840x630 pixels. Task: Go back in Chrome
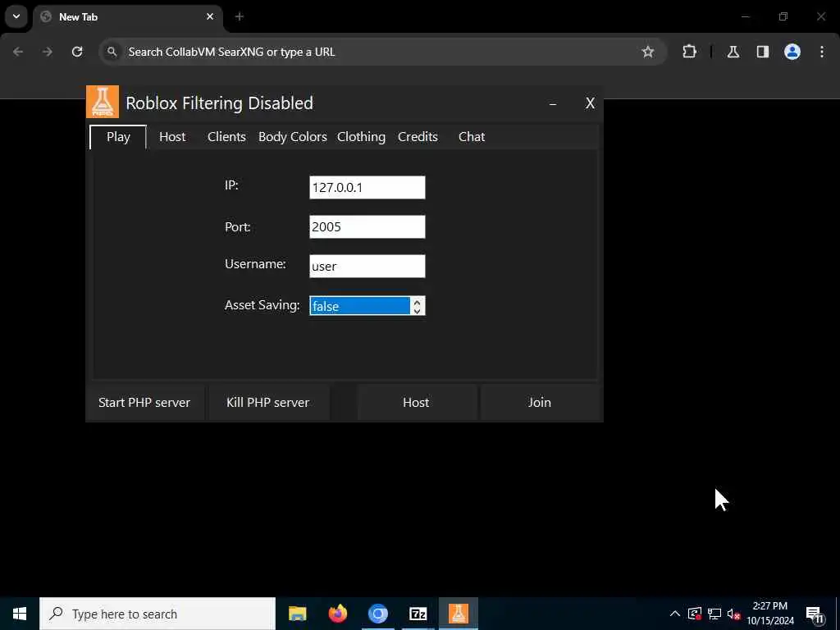click(x=18, y=52)
